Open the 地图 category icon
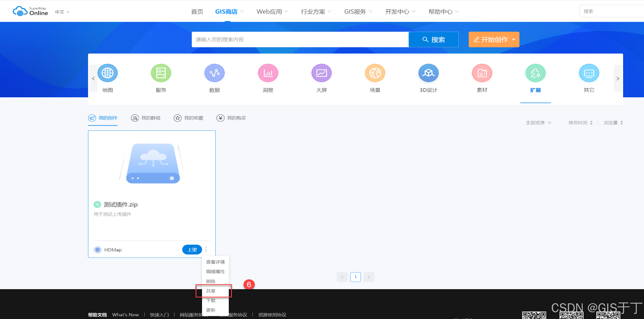 108,73
